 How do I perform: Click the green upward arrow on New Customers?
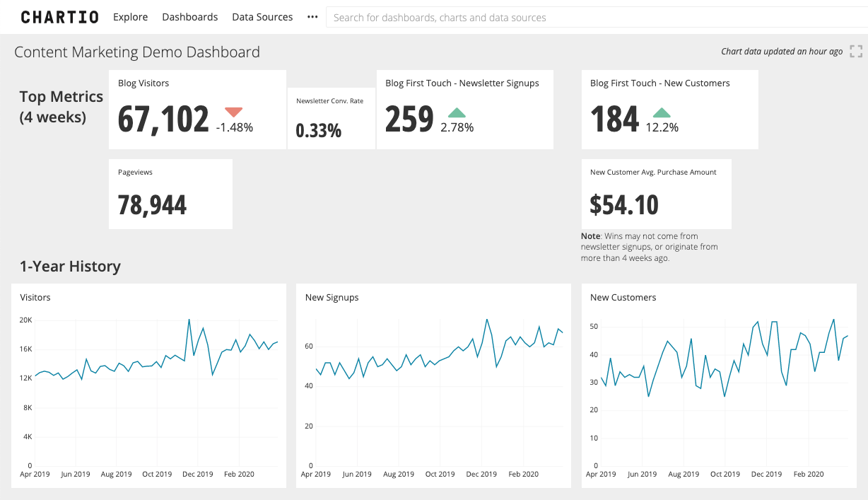[x=662, y=112]
